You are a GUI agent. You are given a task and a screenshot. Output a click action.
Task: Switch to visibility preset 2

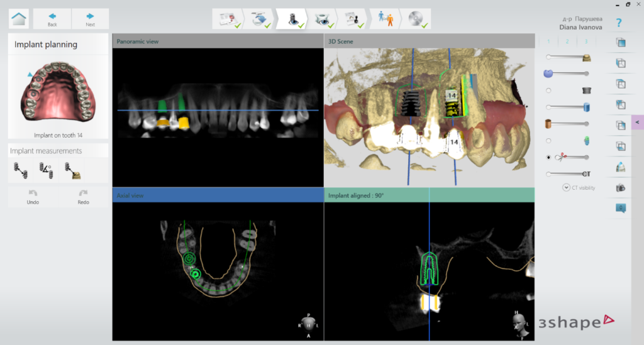click(x=567, y=42)
